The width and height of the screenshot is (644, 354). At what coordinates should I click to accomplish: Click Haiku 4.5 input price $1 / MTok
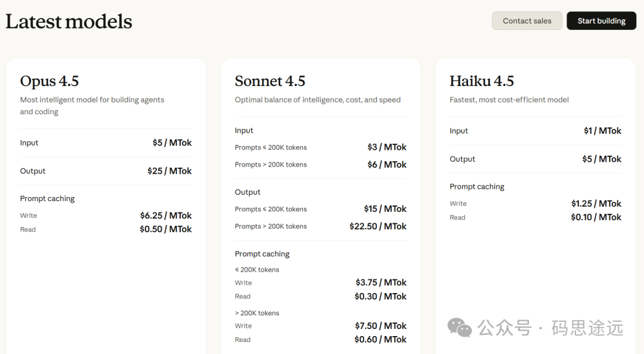pos(602,131)
